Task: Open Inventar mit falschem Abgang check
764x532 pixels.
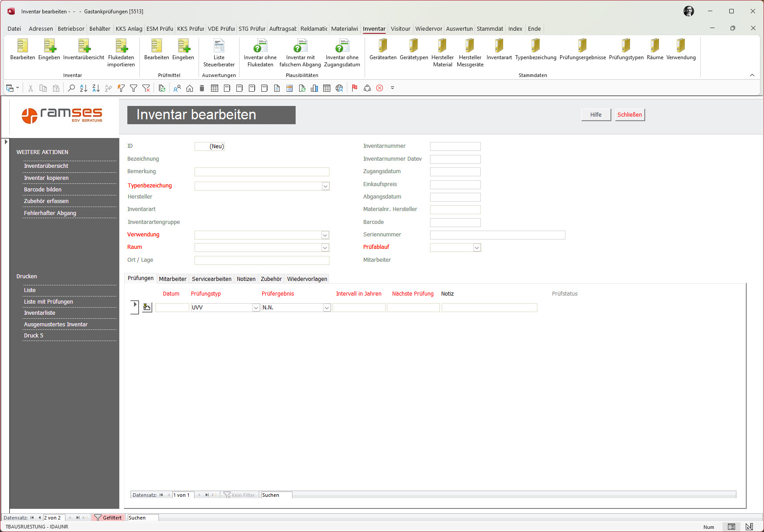Action: pyautogui.click(x=300, y=53)
